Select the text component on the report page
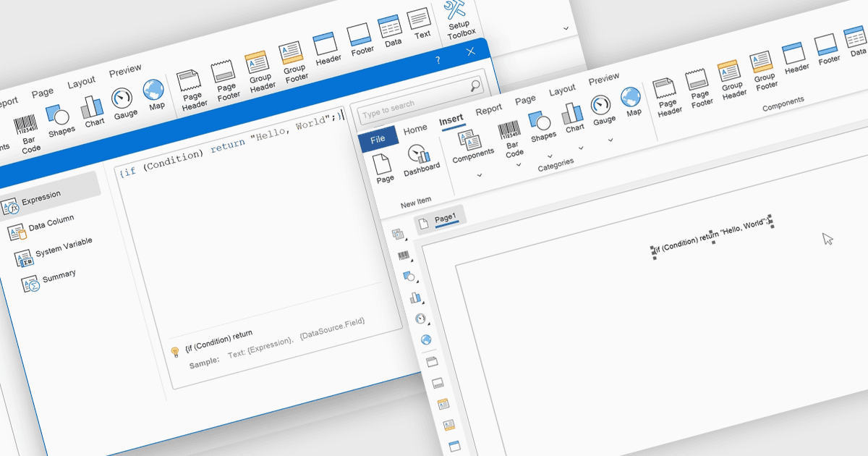The image size is (868, 456). [x=712, y=236]
